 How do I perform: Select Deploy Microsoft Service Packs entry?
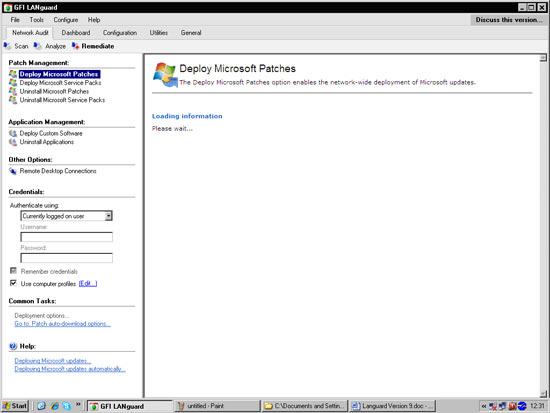point(60,83)
